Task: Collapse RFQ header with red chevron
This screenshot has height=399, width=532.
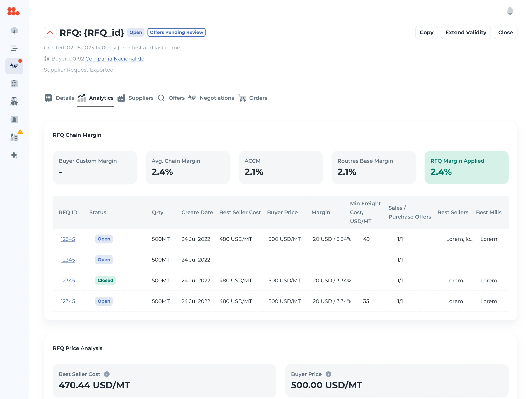Action: pos(50,32)
